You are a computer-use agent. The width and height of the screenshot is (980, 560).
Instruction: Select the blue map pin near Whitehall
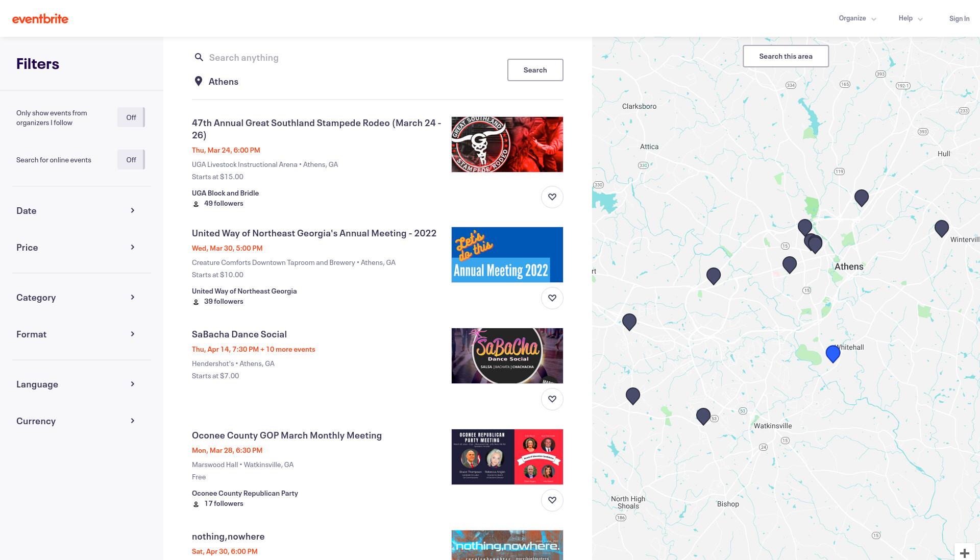pyautogui.click(x=833, y=353)
